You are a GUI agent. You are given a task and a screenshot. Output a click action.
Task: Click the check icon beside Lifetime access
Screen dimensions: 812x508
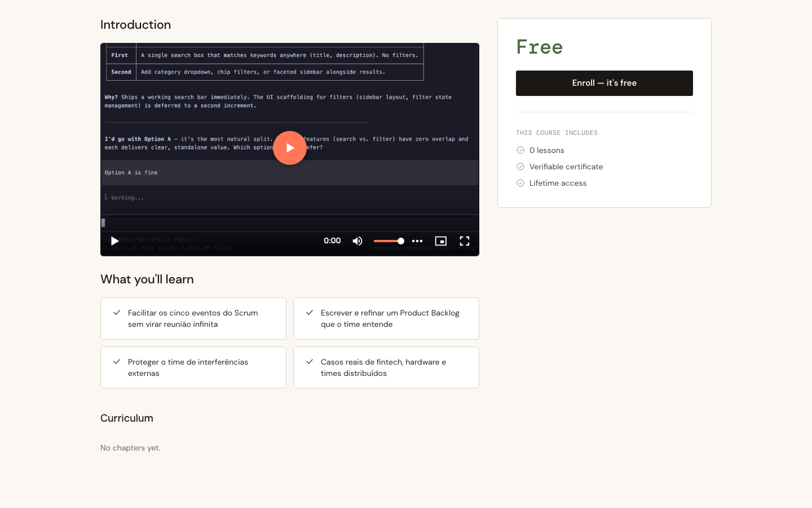(520, 183)
